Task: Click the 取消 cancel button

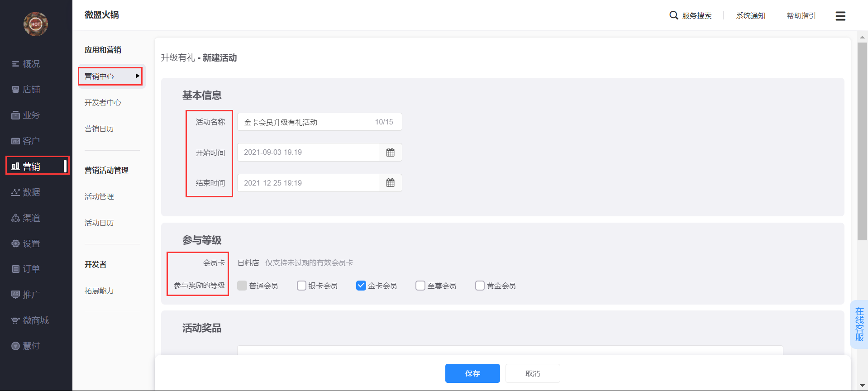Action: point(533,373)
